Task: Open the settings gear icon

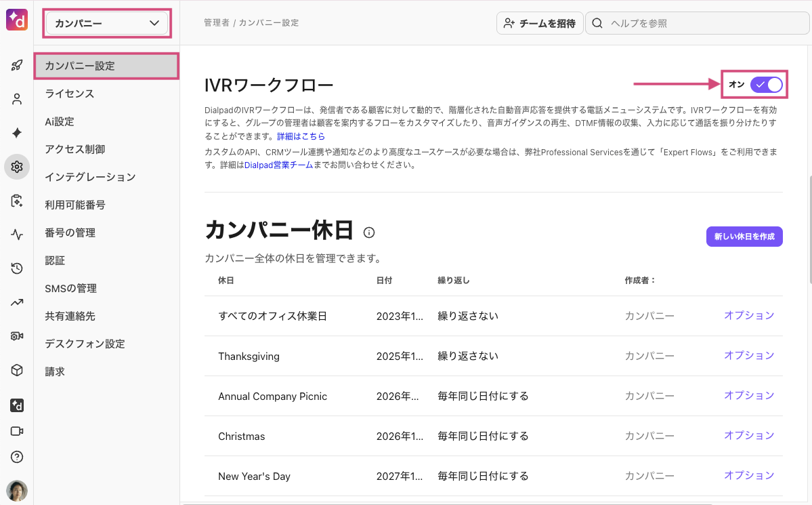Action: coord(17,167)
